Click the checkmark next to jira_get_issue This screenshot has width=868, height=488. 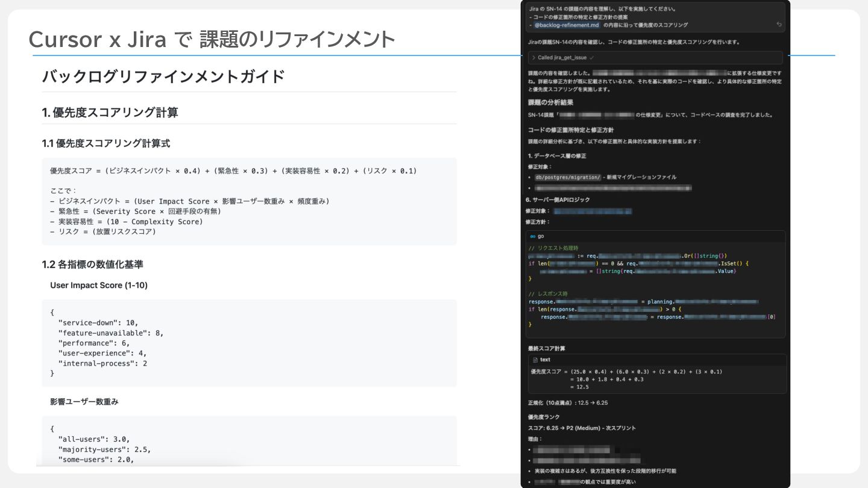tap(592, 58)
